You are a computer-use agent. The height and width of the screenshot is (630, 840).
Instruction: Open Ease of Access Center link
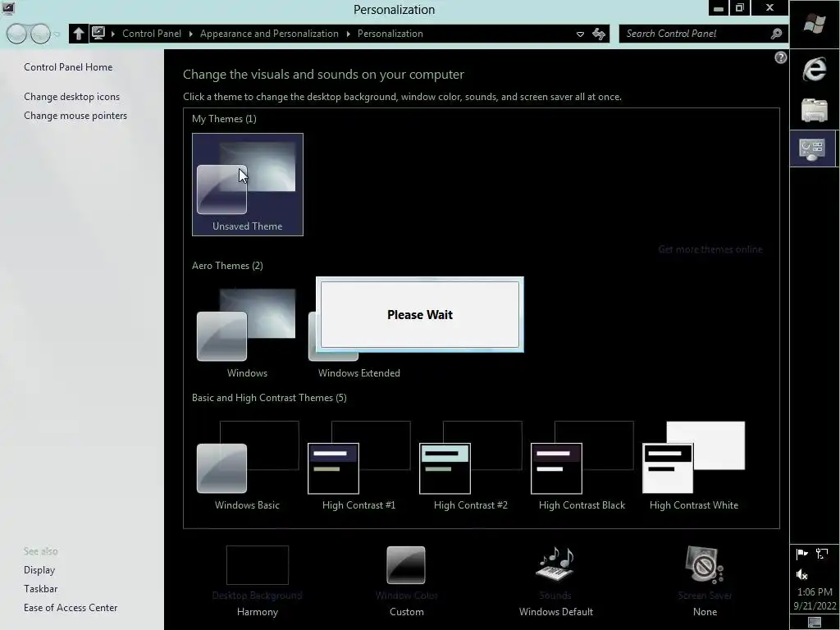[x=71, y=608]
